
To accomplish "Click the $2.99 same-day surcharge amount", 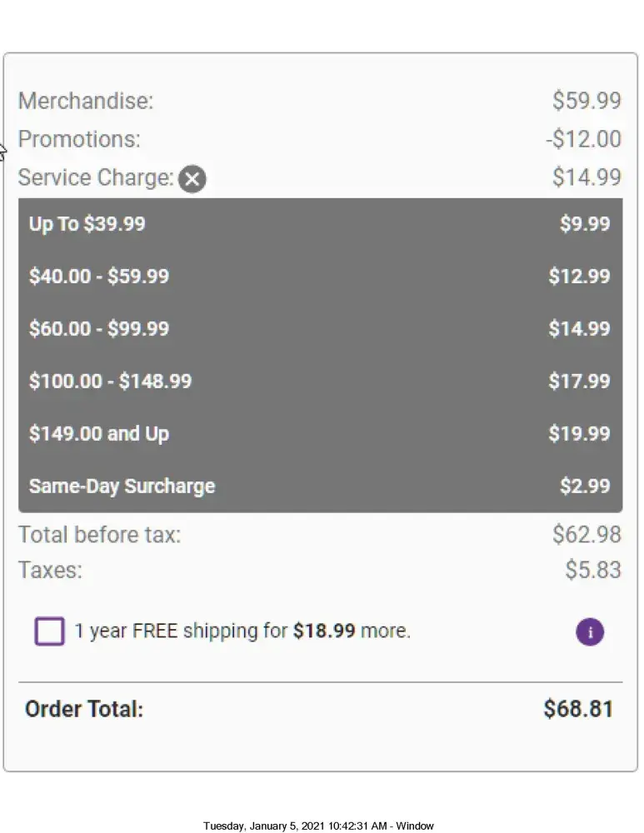I will 584,486.
